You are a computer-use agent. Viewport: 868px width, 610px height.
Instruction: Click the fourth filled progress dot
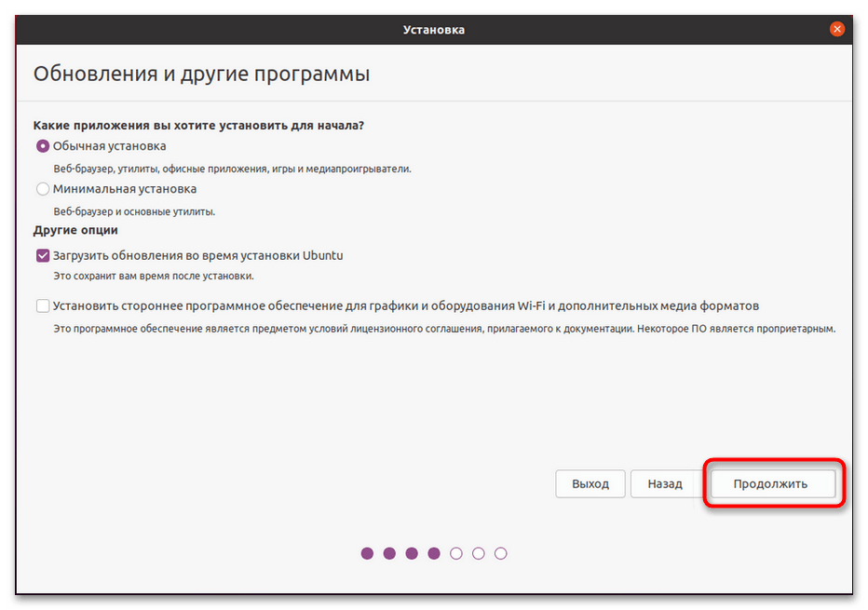point(434,553)
